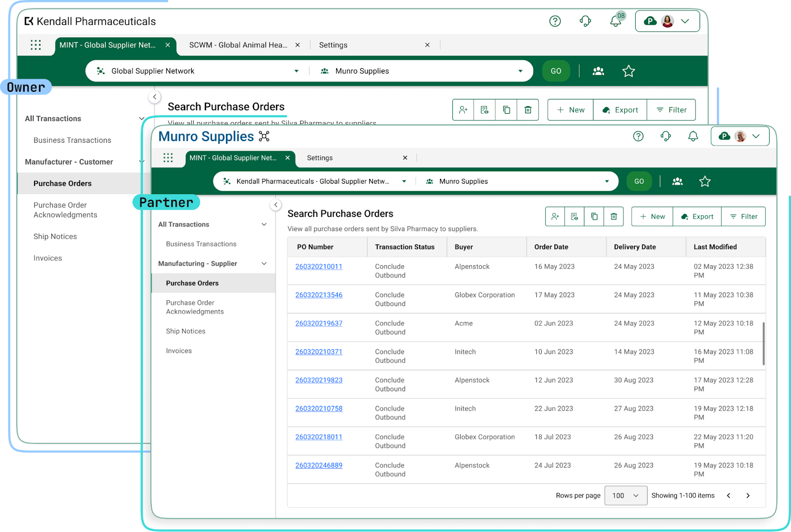The height and width of the screenshot is (532, 791).
Task: Click Filter button in Munro window
Action: (x=744, y=216)
